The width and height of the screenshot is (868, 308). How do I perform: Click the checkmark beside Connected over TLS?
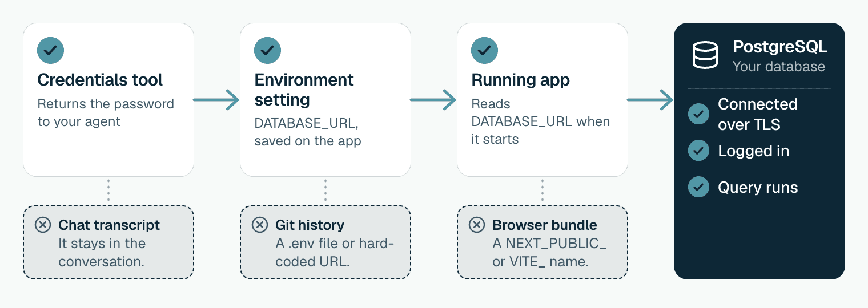tap(698, 114)
